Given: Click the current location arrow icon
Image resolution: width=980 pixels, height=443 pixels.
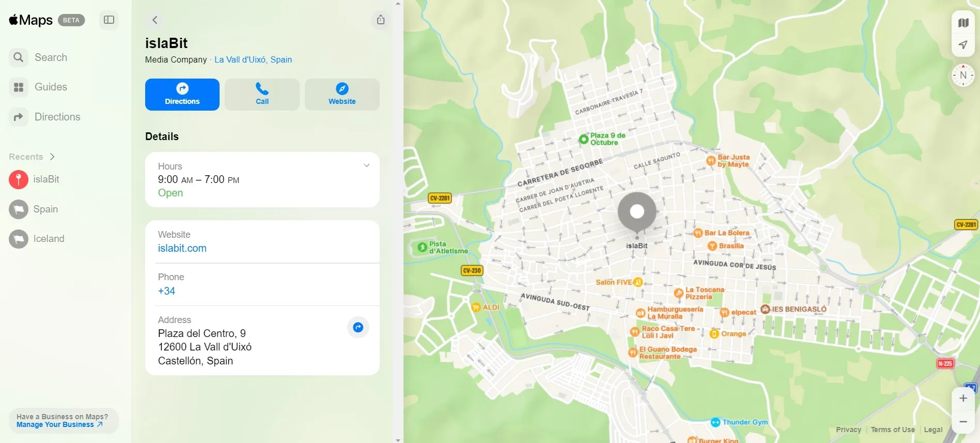Looking at the screenshot, I should [x=963, y=45].
